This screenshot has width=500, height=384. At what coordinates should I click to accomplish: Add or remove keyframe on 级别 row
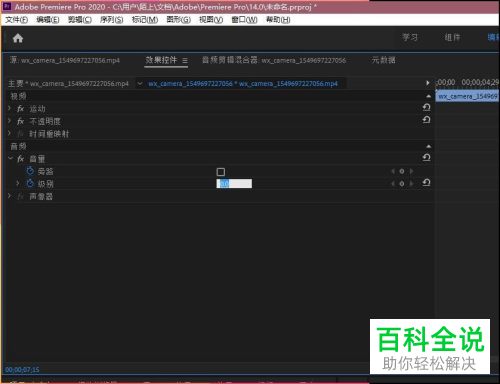[x=402, y=183]
